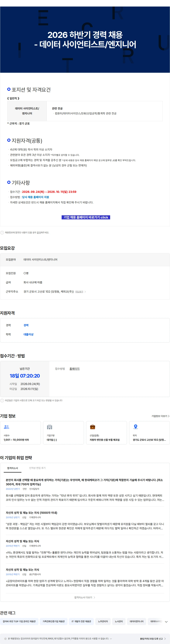Screen dimensions: 170x644
Task: Select the 데이터엔지니어 tag
Action: (137, 621)
